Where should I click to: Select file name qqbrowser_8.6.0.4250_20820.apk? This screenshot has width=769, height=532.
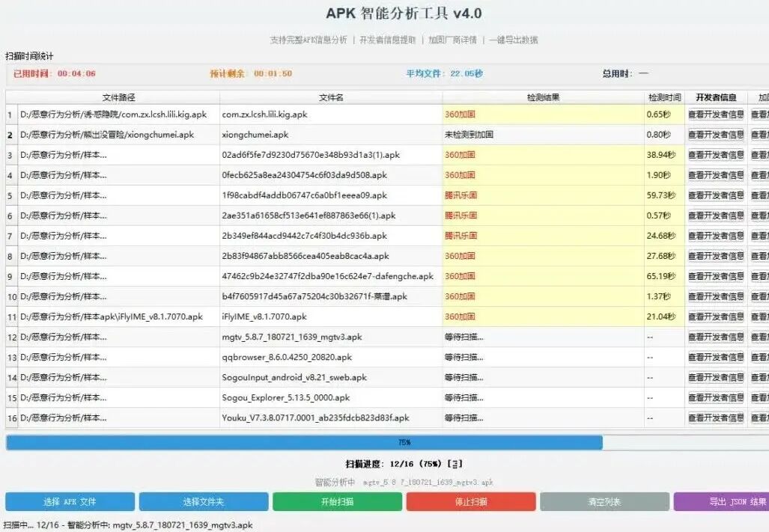pos(331,357)
